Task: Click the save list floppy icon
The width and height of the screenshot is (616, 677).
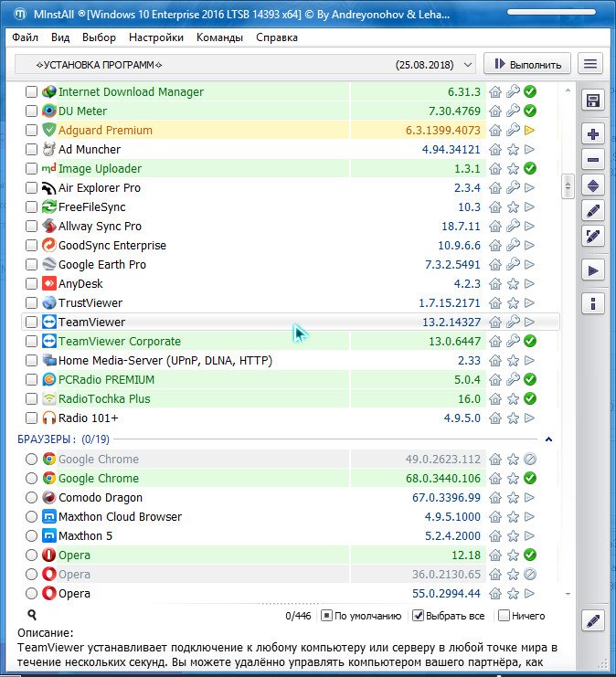Action: 592,101
